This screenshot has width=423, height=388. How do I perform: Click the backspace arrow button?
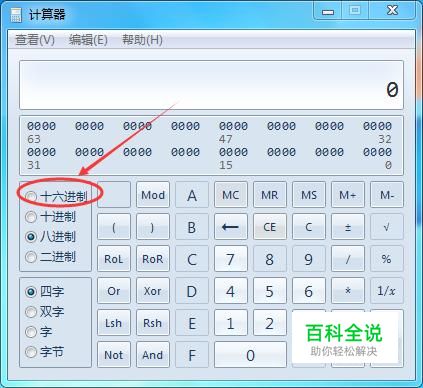tap(231, 227)
